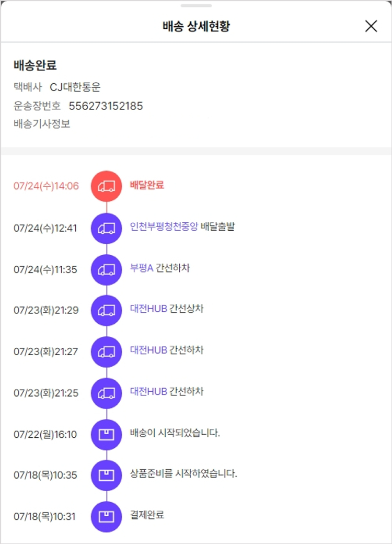Click the 인천부평청천중앙 location link
The image size is (392, 544).
pos(164,226)
